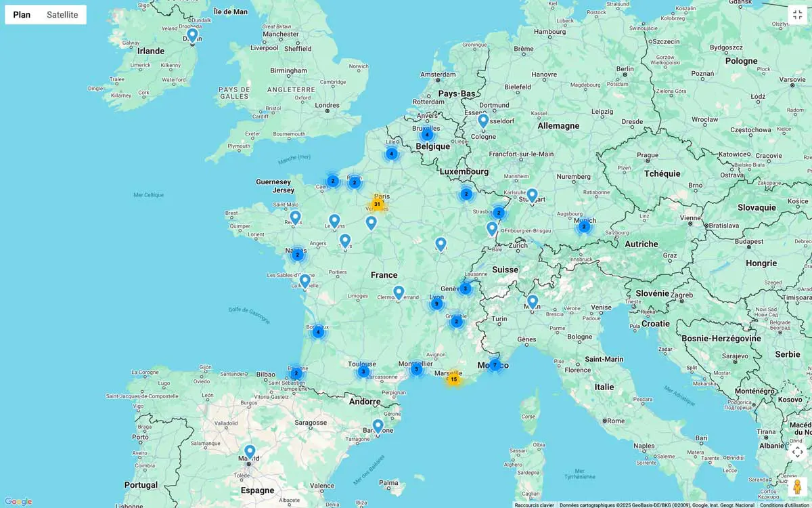
Task: Click the marker pin on Milan
Action: 533,301
